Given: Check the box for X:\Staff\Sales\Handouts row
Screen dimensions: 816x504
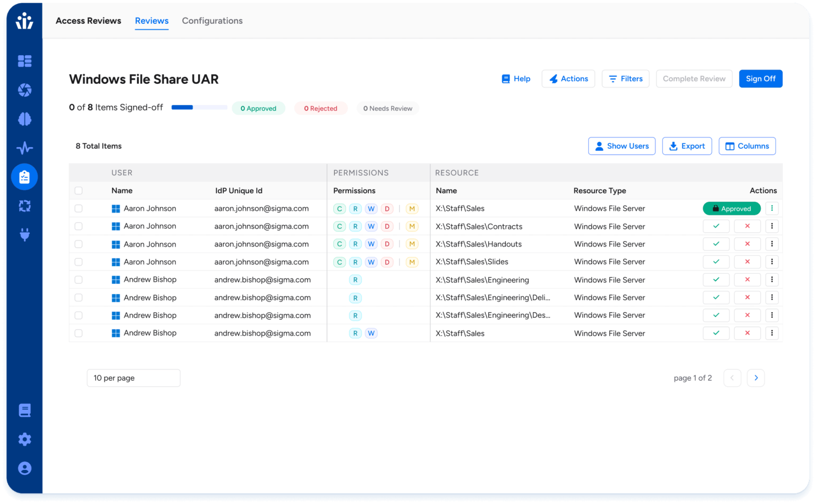Looking at the screenshot, I should pyautogui.click(x=79, y=244).
